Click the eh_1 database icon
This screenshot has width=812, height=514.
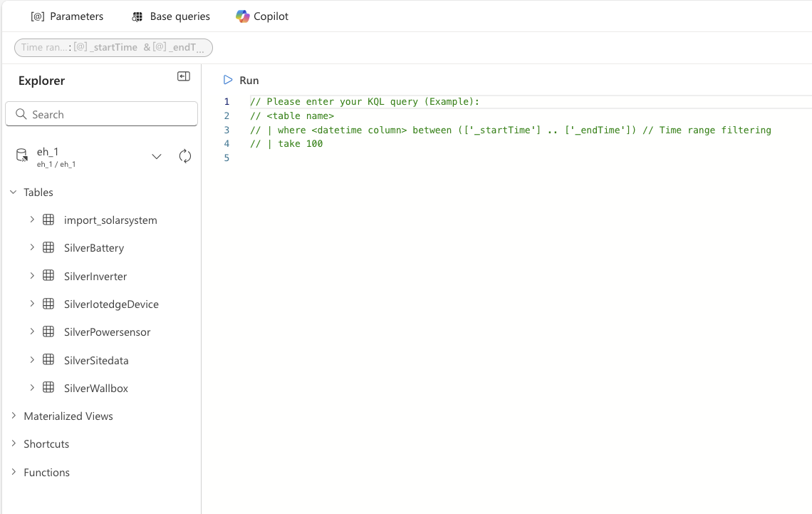pos(22,156)
